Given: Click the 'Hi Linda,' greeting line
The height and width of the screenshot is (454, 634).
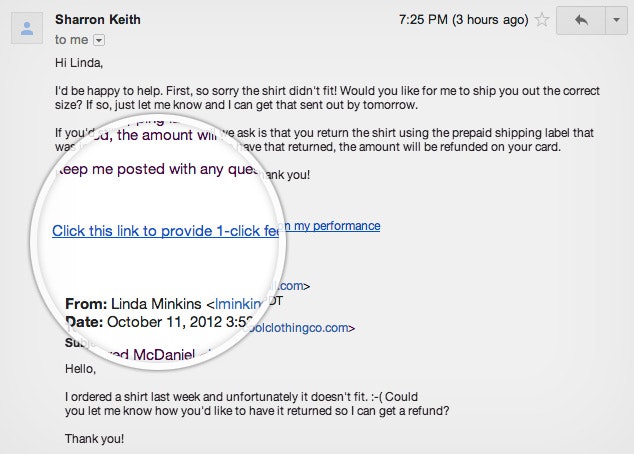Looking at the screenshot, I should click(x=79, y=63).
